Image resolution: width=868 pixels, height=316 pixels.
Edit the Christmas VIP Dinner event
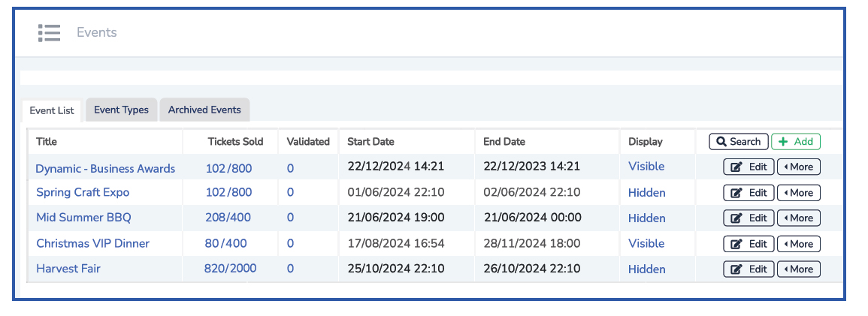749,244
